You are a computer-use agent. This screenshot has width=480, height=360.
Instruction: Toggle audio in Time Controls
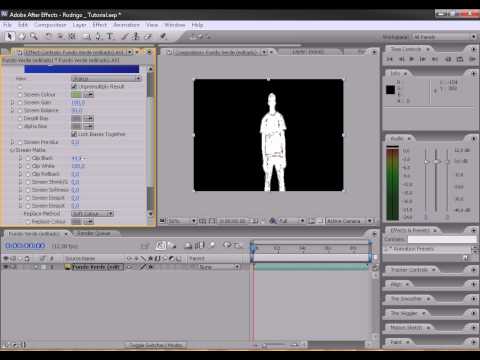(448, 59)
